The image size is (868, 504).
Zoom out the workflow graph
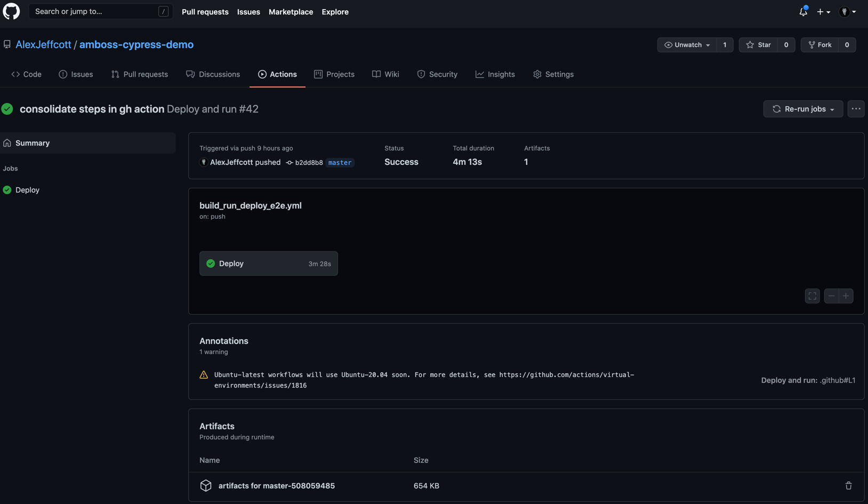click(831, 296)
